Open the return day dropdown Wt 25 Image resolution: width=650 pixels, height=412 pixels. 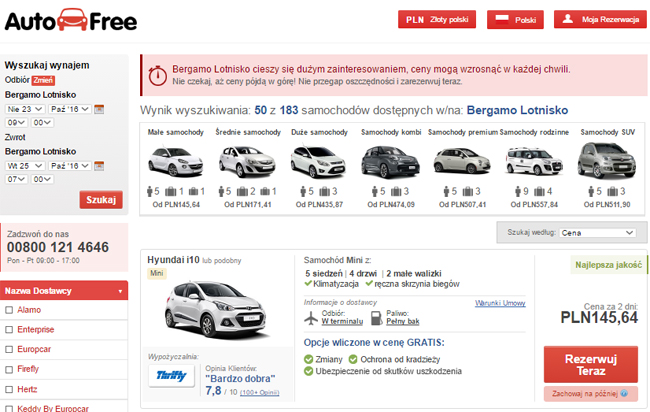25,166
